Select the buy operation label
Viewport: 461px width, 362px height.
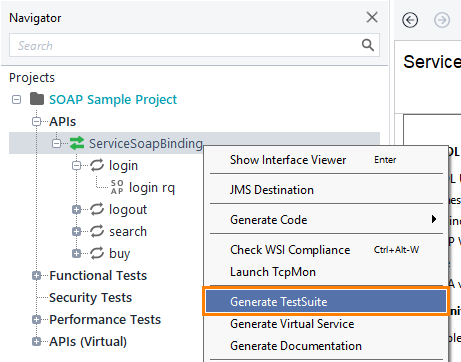pyautogui.click(x=120, y=254)
